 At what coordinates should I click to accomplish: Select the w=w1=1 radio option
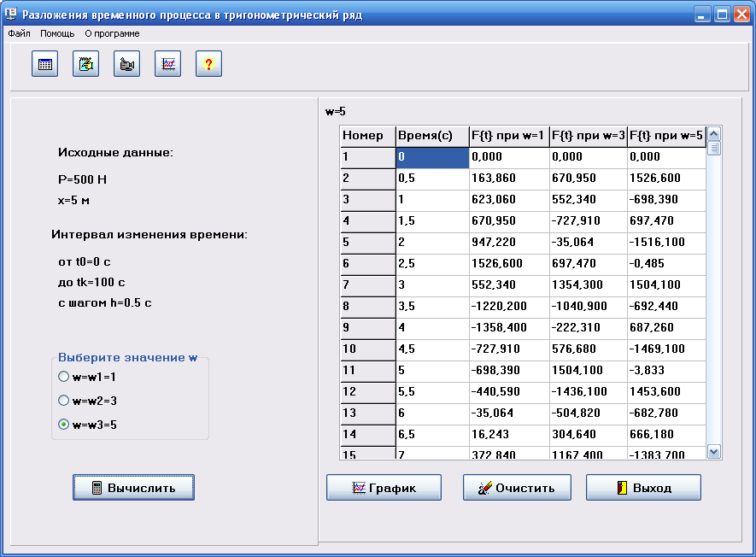(63, 376)
